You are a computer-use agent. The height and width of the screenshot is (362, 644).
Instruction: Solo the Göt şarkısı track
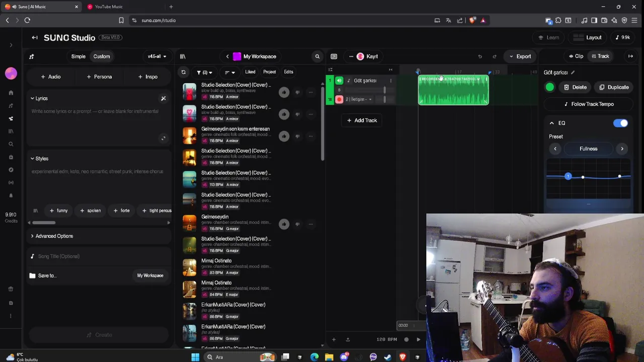coord(339,90)
